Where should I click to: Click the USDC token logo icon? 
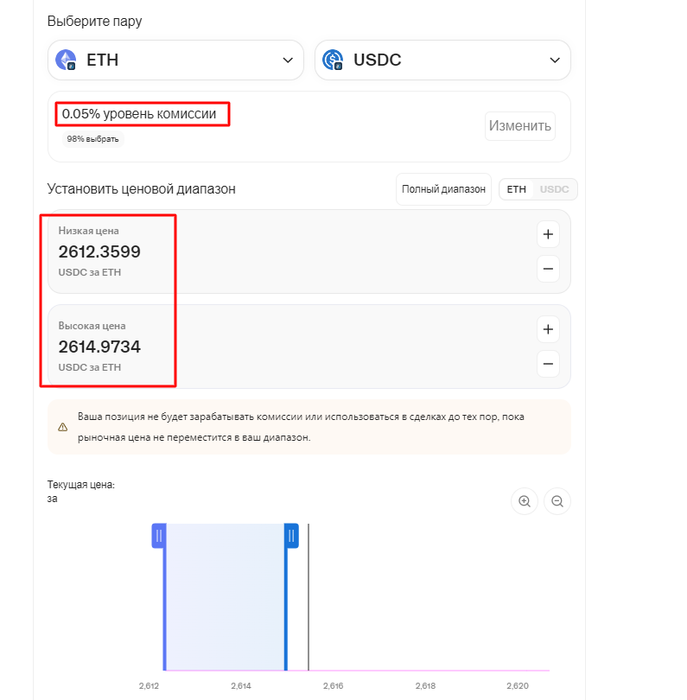click(333, 60)
